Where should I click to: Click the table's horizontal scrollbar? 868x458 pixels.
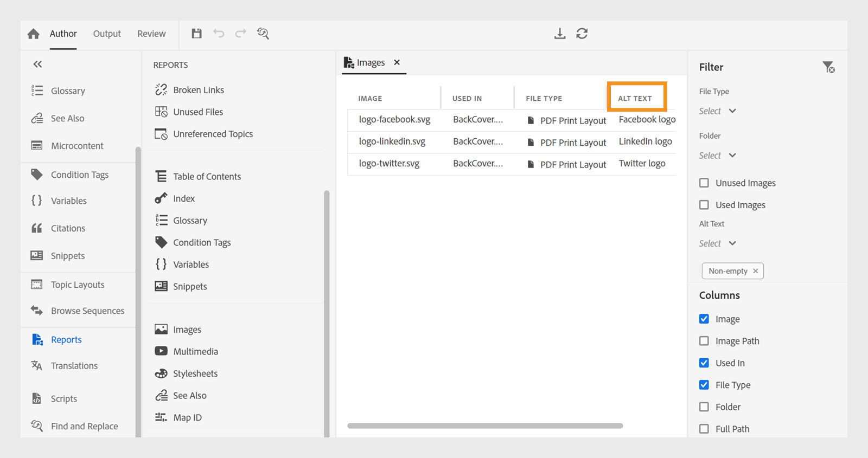coord(485,425)
